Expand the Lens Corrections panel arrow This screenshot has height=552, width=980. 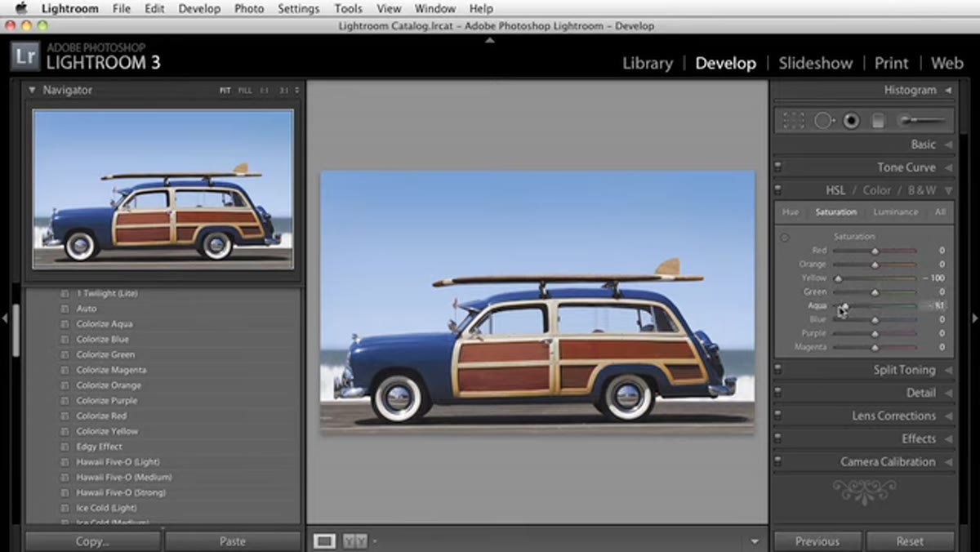pos(948,416)
